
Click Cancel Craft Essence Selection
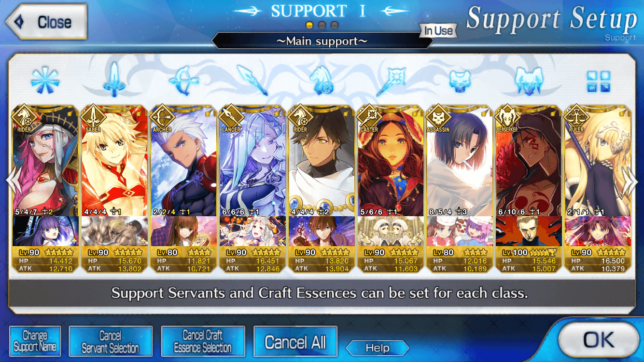(203, 341)
